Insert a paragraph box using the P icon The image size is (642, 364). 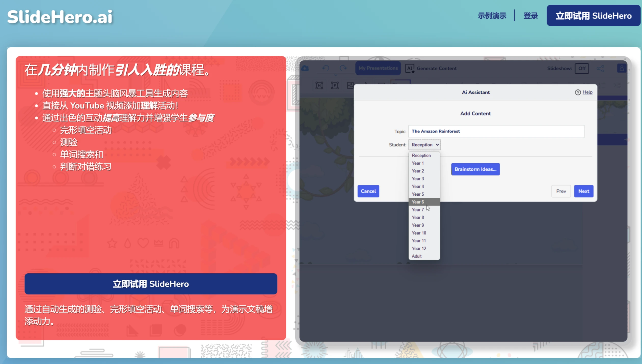335,86
